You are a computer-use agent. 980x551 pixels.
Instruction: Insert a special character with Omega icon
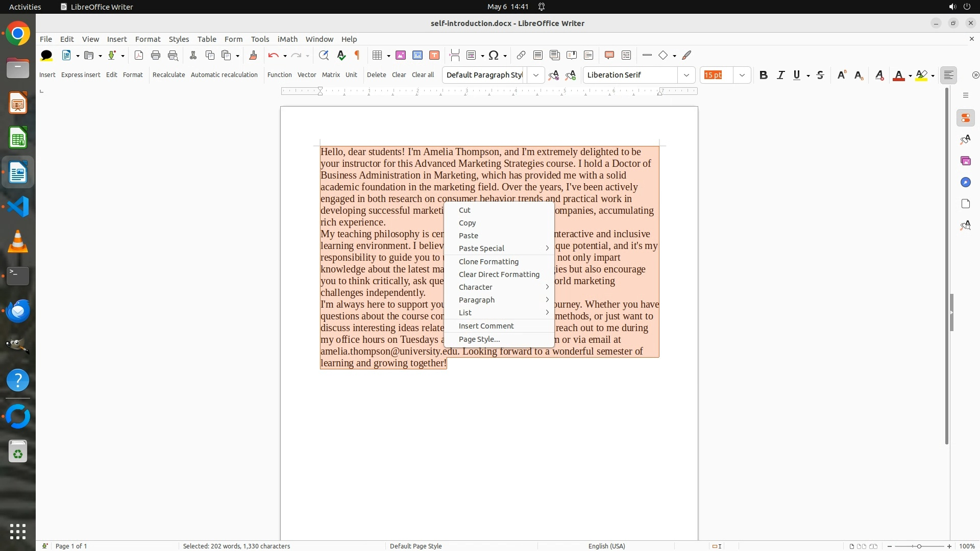(493, 55)
